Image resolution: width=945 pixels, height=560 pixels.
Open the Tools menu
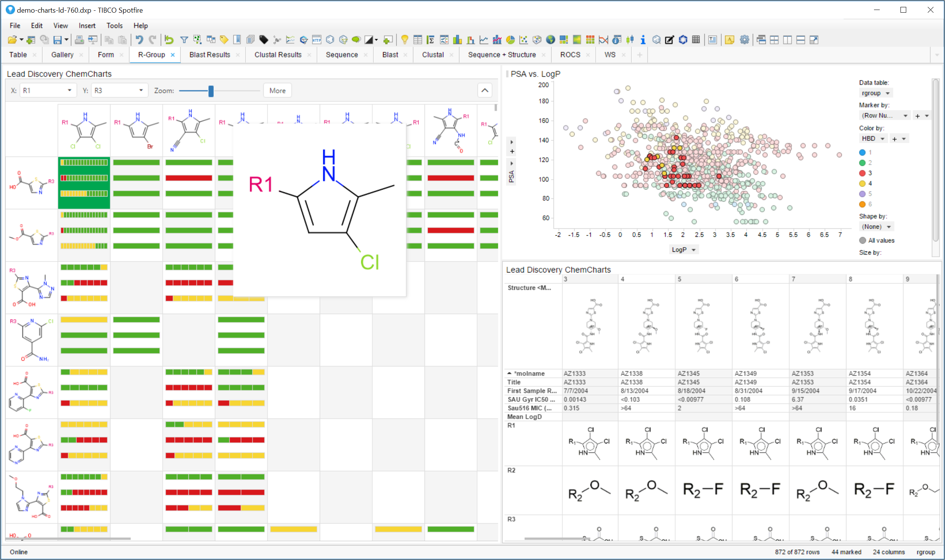[x=114, y=25]
